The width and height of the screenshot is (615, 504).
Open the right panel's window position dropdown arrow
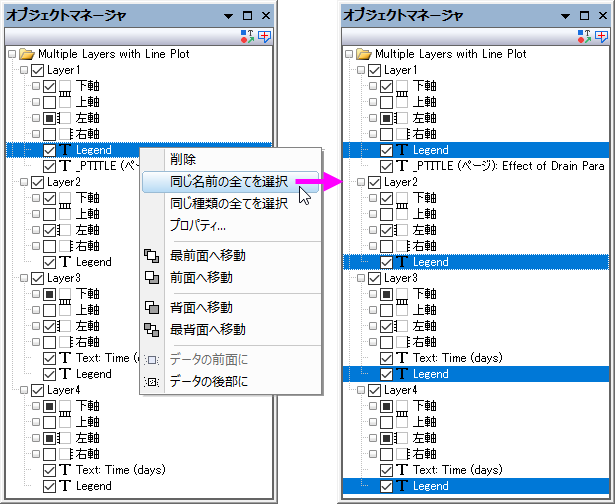(565, 16)
